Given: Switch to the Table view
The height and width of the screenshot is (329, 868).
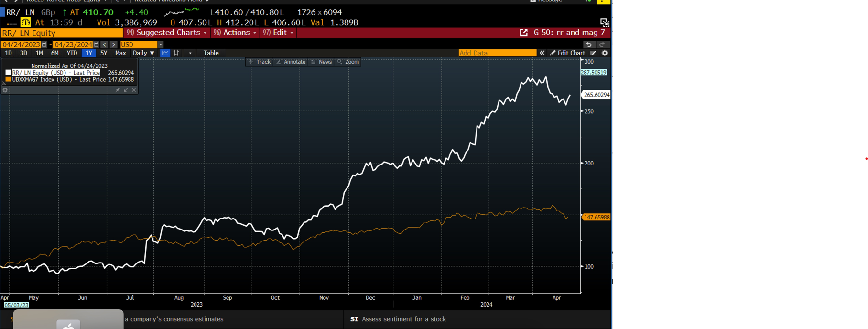Looking at the screenshot, I should point(211,53).
